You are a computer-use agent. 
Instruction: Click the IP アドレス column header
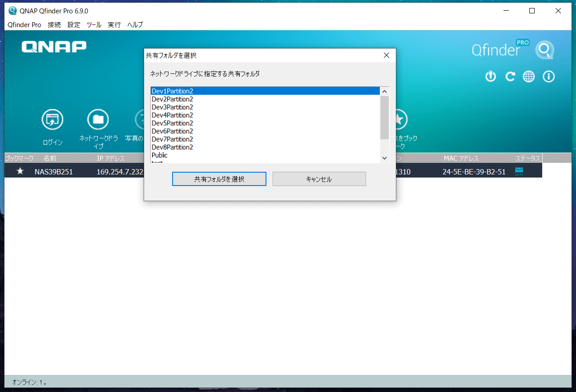coord(111,158)
